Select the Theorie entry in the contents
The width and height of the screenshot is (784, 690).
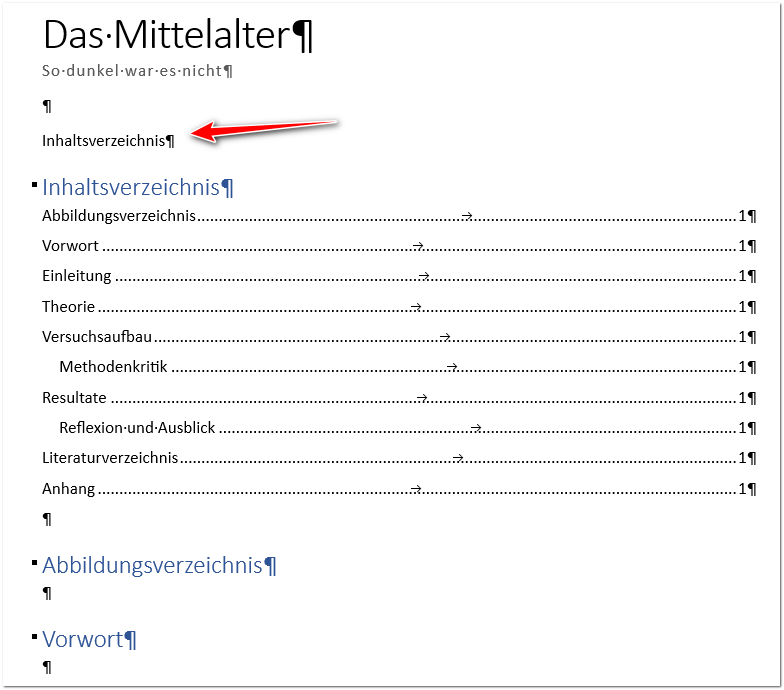click(68, 307)
